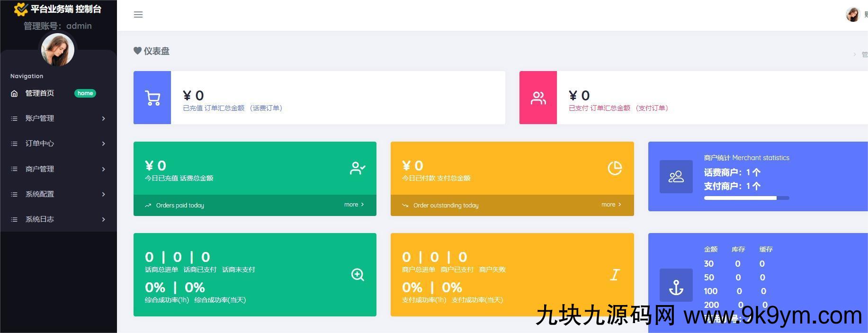The height and width of the screenshot is (333, 868).
Task: Click 话商总进单 label
Action: (x=161, y=270)
